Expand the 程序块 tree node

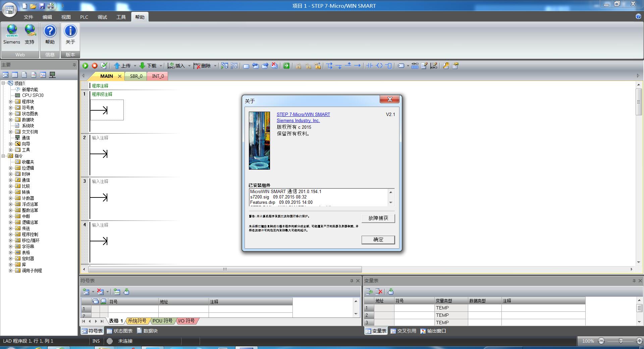coord(11,102)
